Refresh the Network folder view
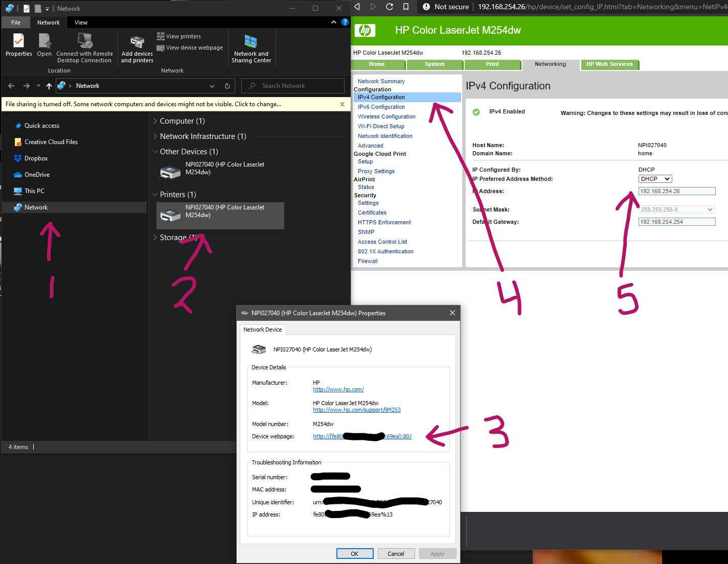Screen dimensions: 728x564 [227, 86]
